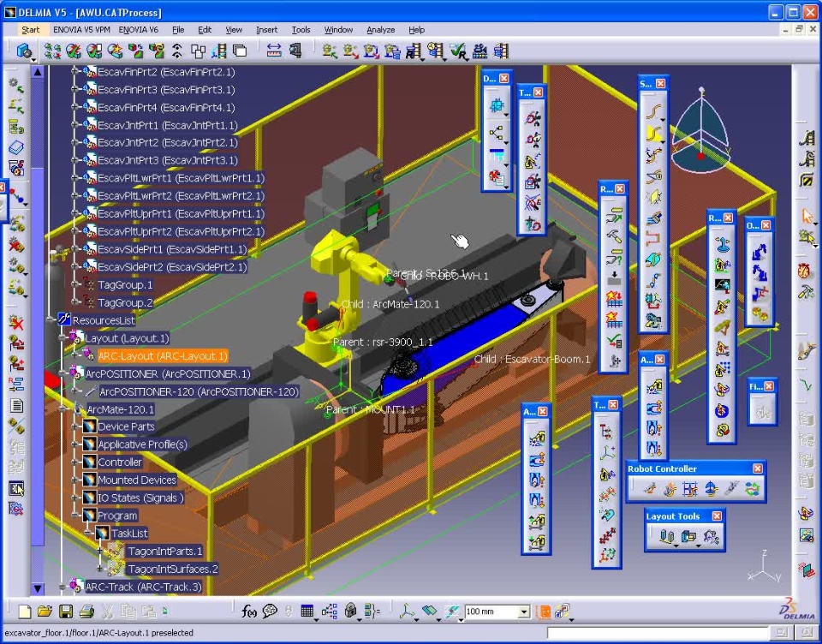Click the double-chevron collapse/expand icon in top toolbar

click(x=177, y=51)
